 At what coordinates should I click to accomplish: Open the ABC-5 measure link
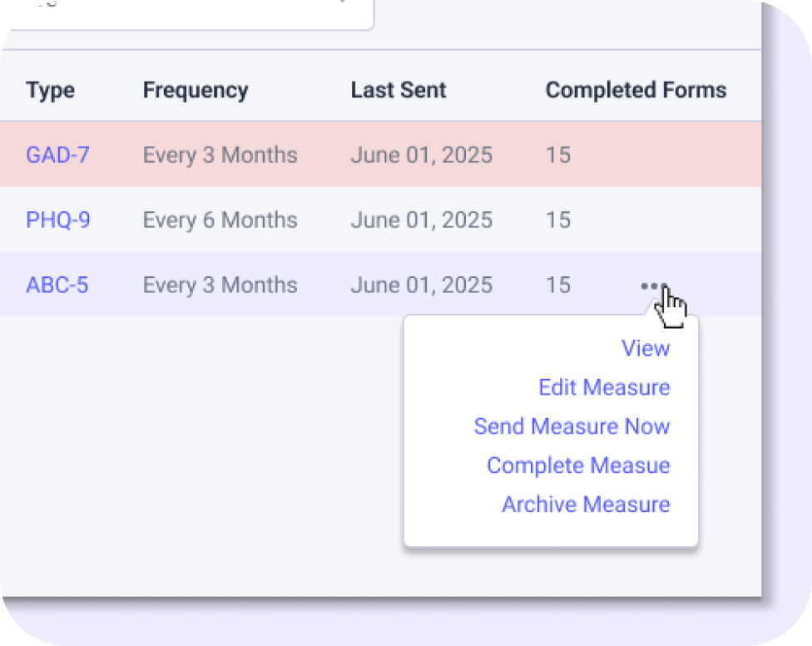click(57, 285)
